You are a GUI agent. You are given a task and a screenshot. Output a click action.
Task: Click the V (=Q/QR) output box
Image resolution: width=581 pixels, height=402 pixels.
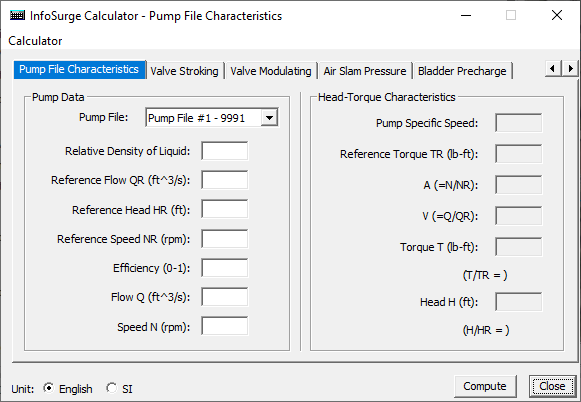coord(518,216)
